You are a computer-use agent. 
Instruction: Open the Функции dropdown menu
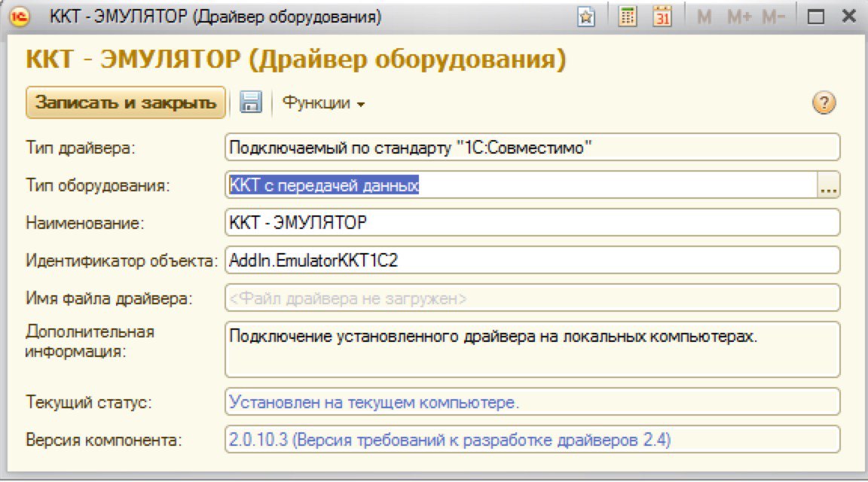click(x=323, y=103)
